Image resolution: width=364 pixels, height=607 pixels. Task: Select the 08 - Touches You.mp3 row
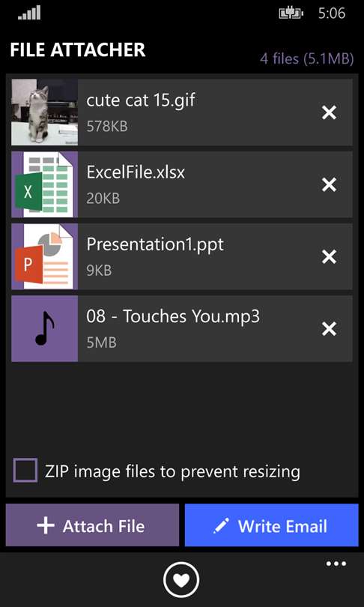click(x=182, y=329)
